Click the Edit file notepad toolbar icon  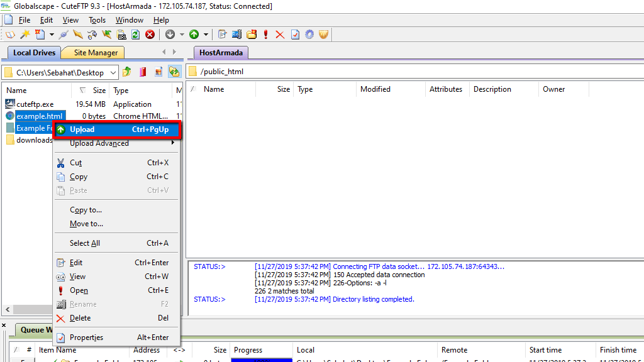(x=222, y=35)
